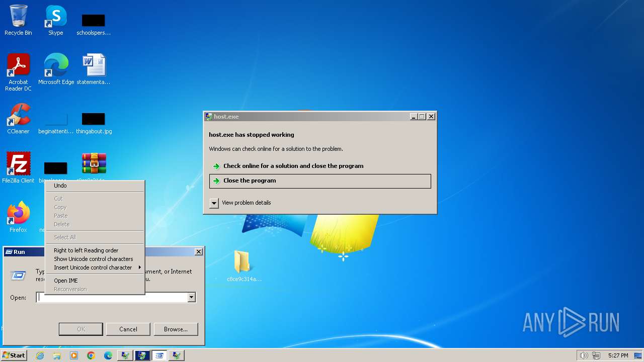This screenshot has width=644, height=362.
Task: Close the Run dialog window
Action: pos(199,252)
